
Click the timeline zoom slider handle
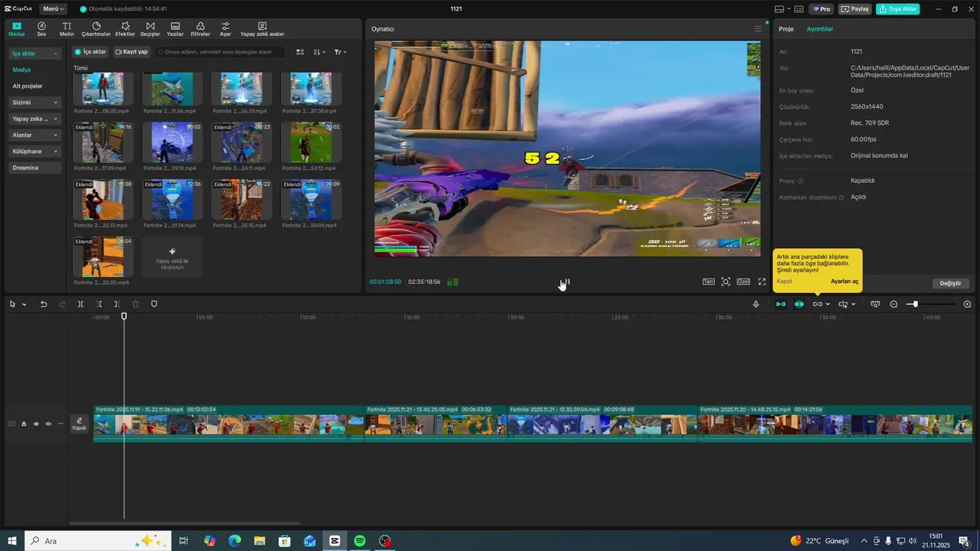915,304
